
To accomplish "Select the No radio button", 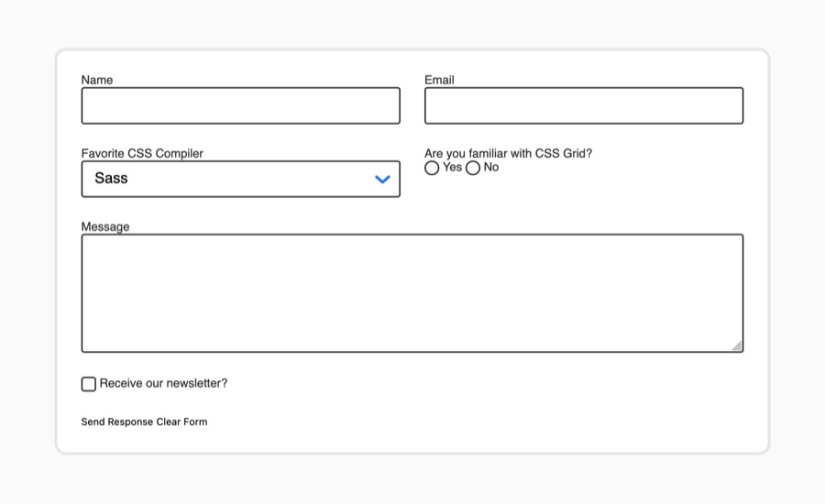I will (x=472, y=168).
